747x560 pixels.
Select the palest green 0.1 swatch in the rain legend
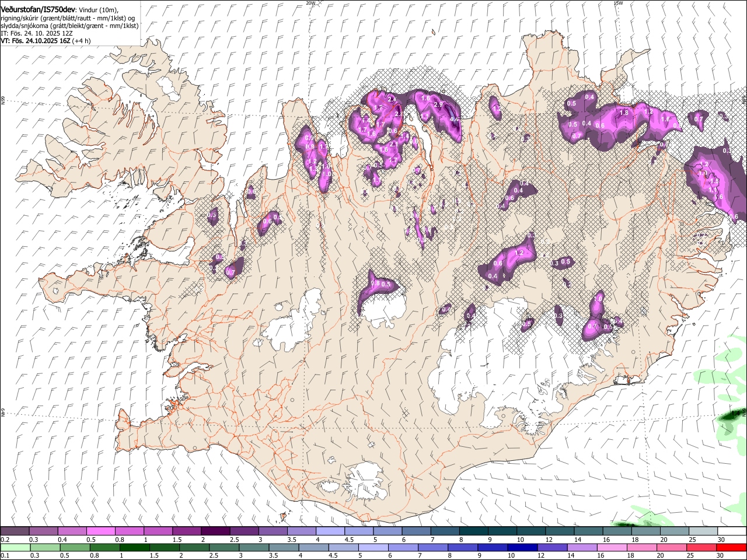(x=15, y=547)
